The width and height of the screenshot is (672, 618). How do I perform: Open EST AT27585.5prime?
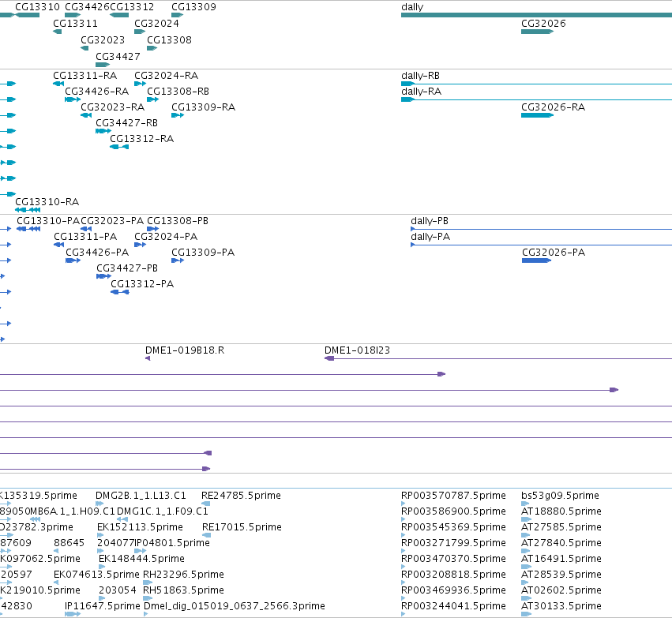click(561, 527)
